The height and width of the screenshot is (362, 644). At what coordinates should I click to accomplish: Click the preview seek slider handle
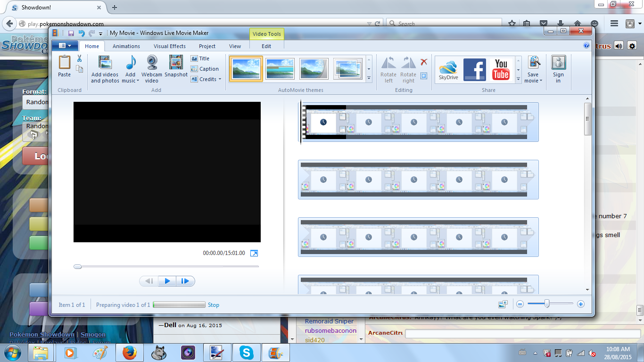78,267
